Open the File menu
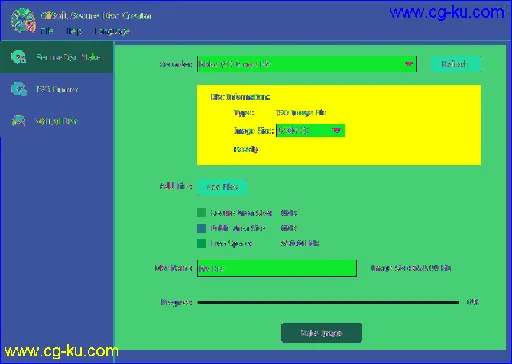512x364 pixels. click(x=47, y=31)
